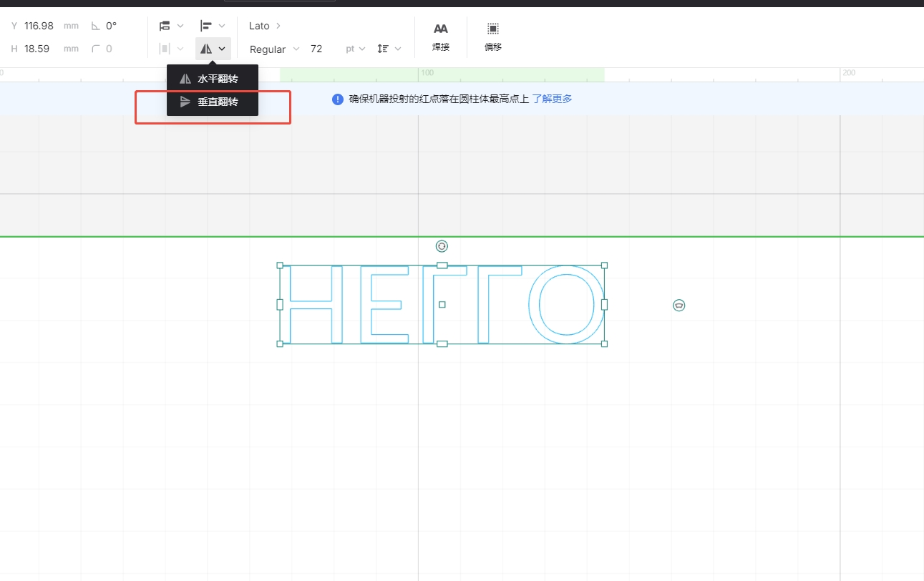Open the line spacing options dropdown
This screenshot has height=581, width=924.
pyautogui.click(x=389, y=49)
